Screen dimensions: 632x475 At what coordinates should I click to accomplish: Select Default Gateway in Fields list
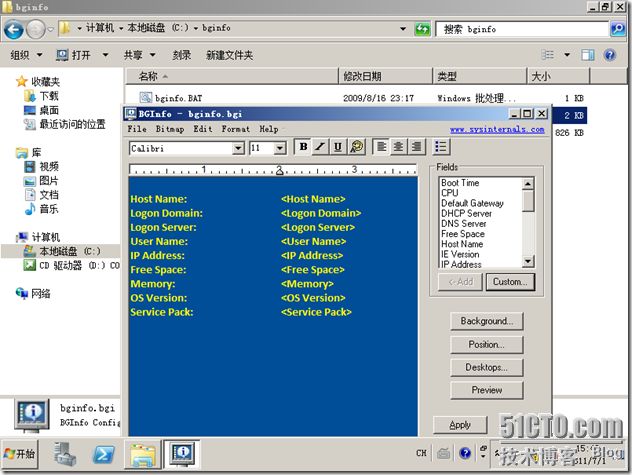pyautogui.click(x=472, y=203)
